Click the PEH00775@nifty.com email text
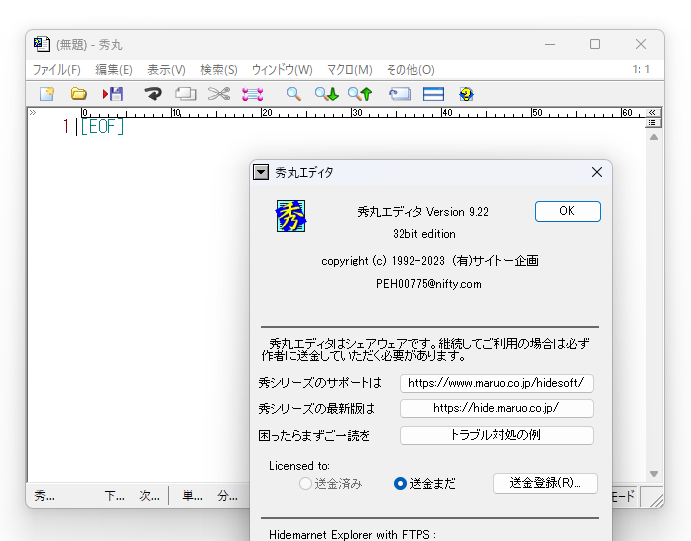Screen dimensions: 691x541 (x=429, y=284)
